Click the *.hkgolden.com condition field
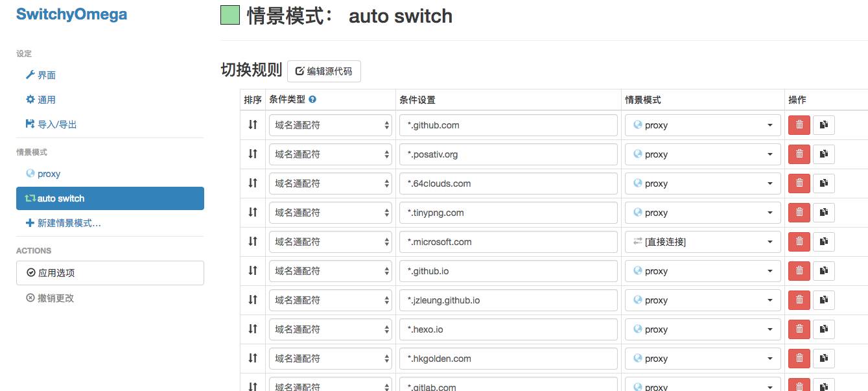 click(508, 359)
